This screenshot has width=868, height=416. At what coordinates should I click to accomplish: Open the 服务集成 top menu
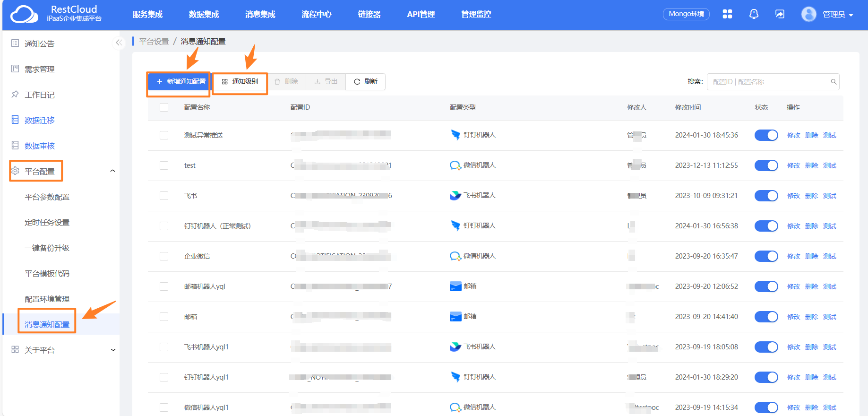(147, 14)
